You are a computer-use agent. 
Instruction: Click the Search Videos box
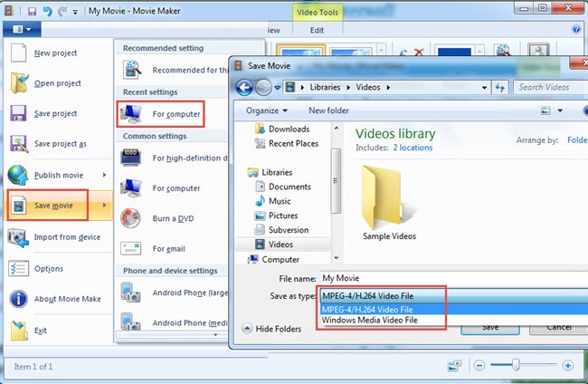(x=550, y=88)
